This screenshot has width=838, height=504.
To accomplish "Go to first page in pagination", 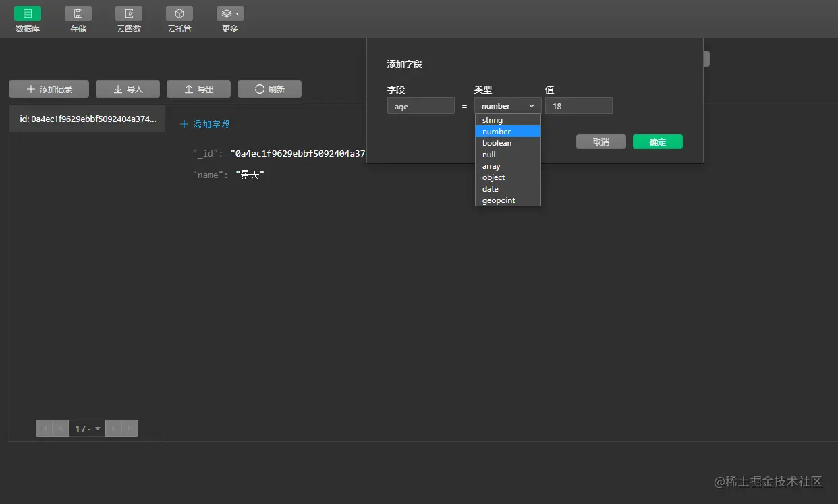I will pyautogui.click(x=45, y=428).
